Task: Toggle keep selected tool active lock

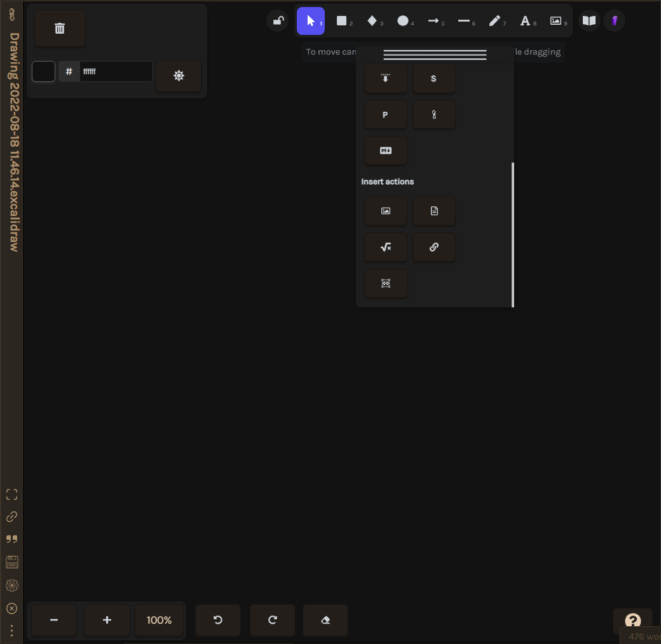Action: tap(277, 20)
